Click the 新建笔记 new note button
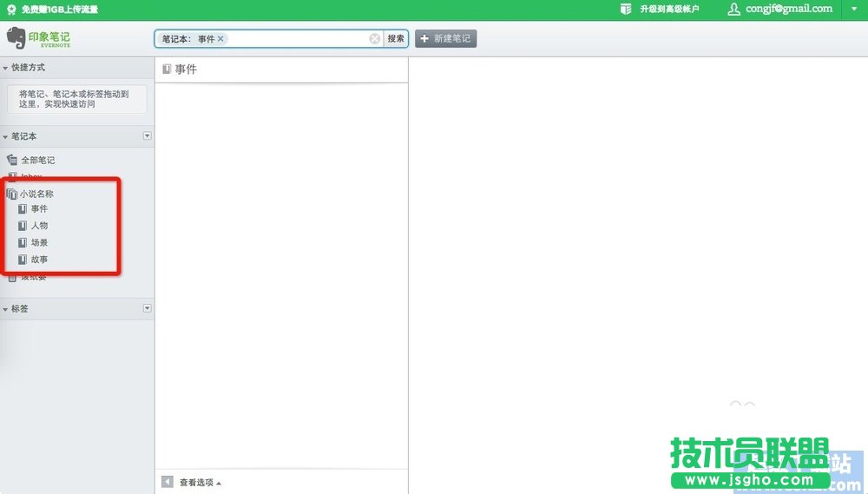868x494 pixels. coord(445,39)
